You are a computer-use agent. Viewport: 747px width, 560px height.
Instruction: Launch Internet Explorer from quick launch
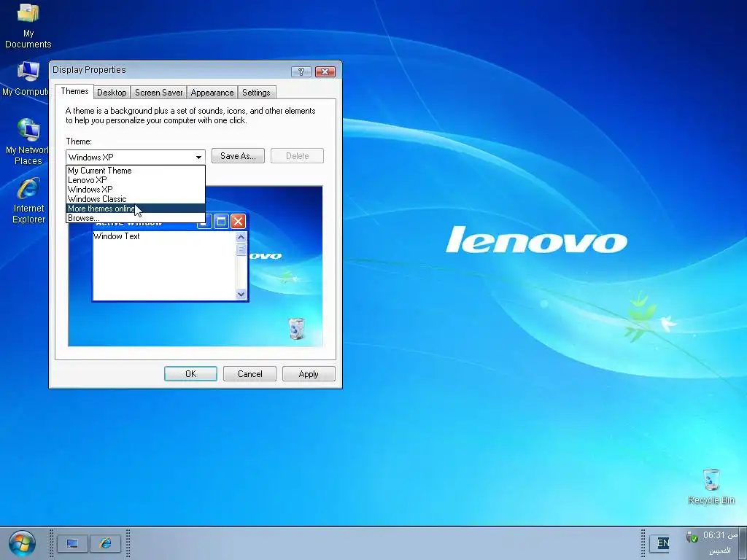pyautogui.click(x=105, y=543)
